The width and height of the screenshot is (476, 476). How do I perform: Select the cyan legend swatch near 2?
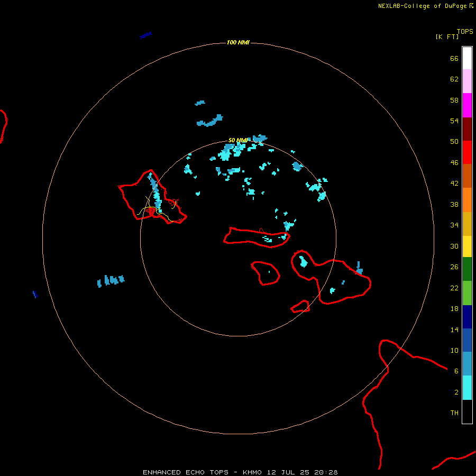(467, 388)
